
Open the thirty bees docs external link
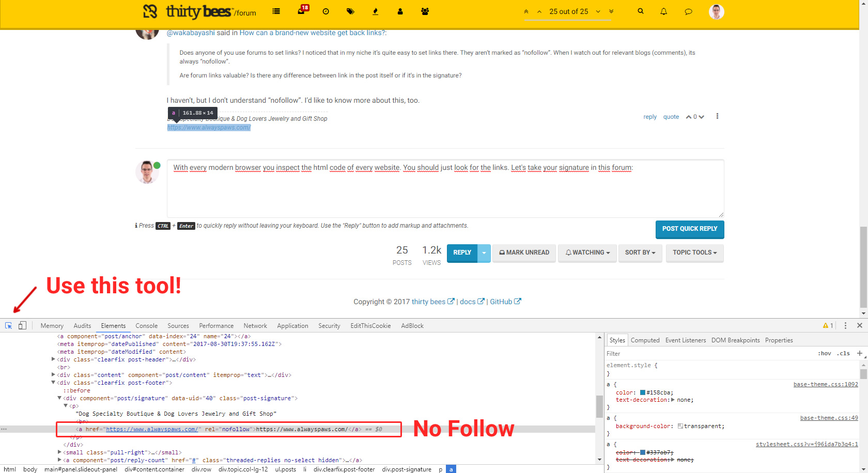click(x=468, y=302)
